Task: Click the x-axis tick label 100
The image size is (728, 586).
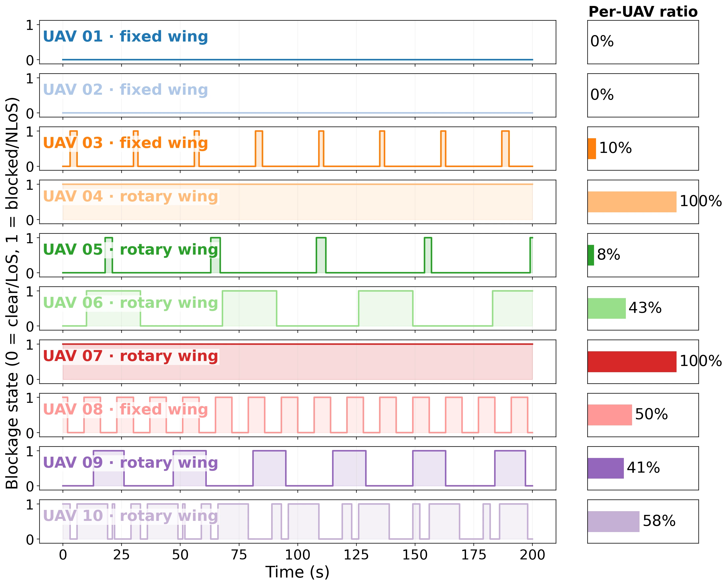Action: click(x=298, y=555)
